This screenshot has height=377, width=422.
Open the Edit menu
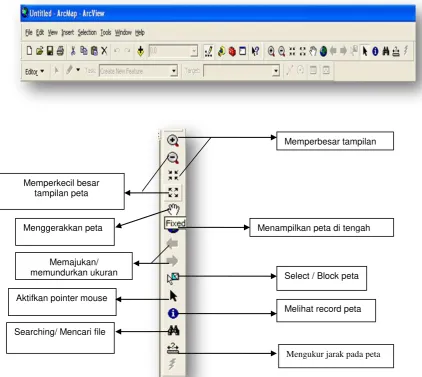(40, 32)
